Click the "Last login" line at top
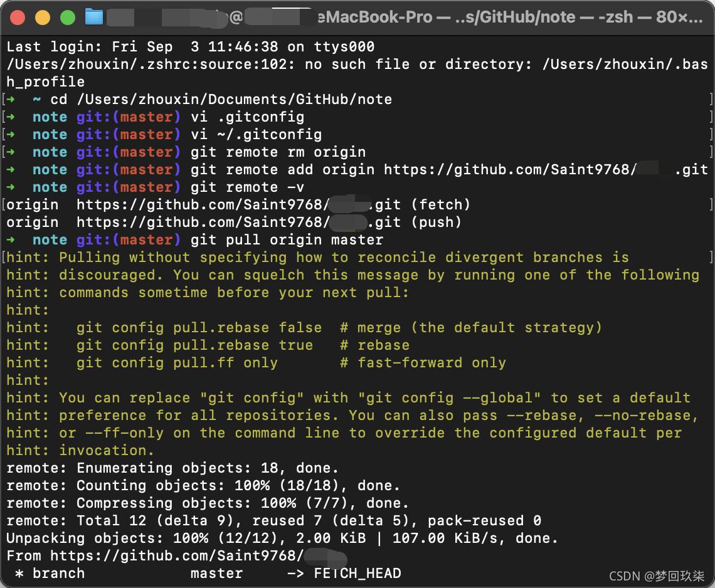The image size is (715, 588). click(190, 47)
